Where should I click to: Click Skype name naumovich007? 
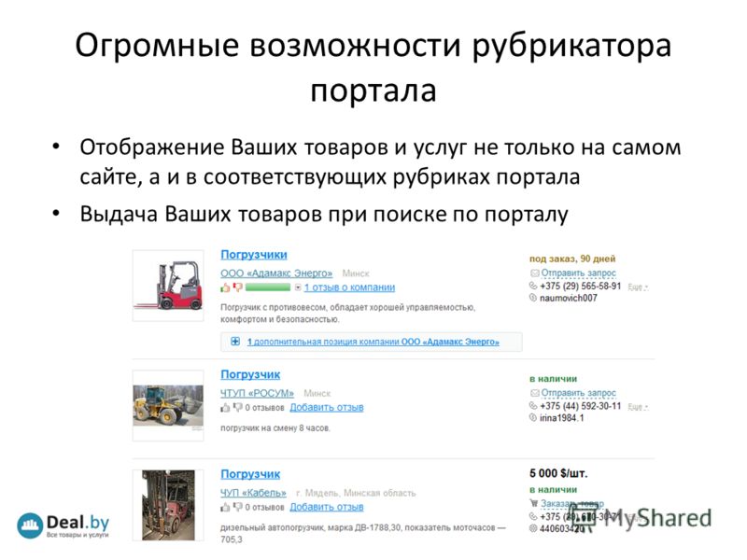(x=569, y=299)
